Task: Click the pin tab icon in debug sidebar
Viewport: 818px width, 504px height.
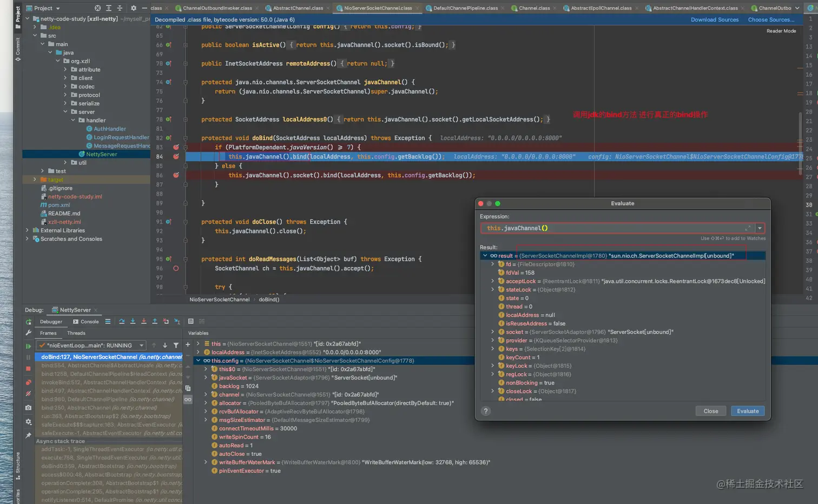Action: [29, 435]
